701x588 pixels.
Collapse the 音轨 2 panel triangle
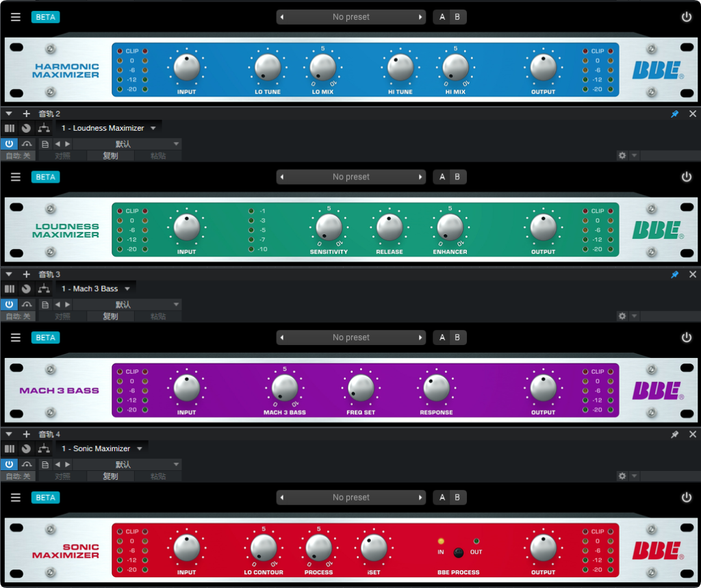click(9, 114)
